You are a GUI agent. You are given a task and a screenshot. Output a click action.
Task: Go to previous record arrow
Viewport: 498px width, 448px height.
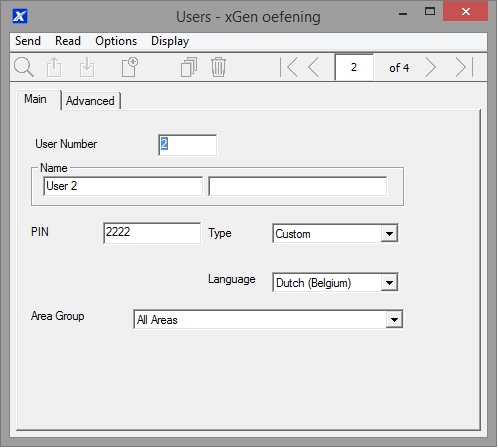[314, 67]
